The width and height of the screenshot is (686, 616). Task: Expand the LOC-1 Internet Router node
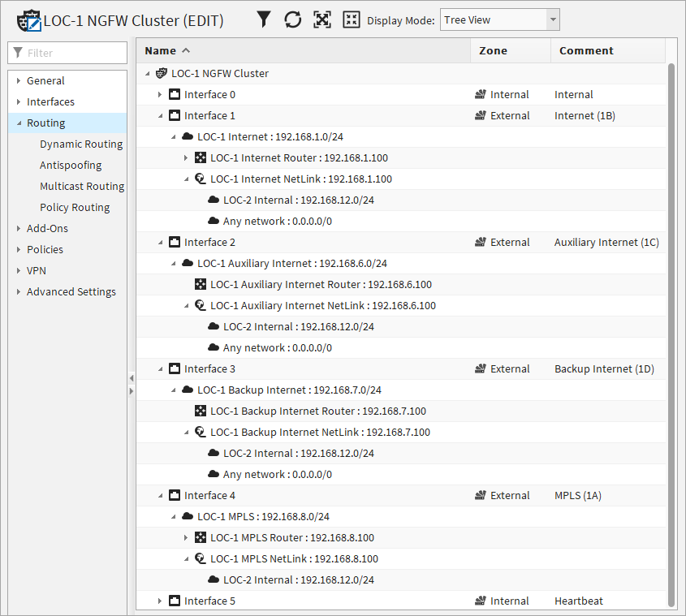(186, 158)
